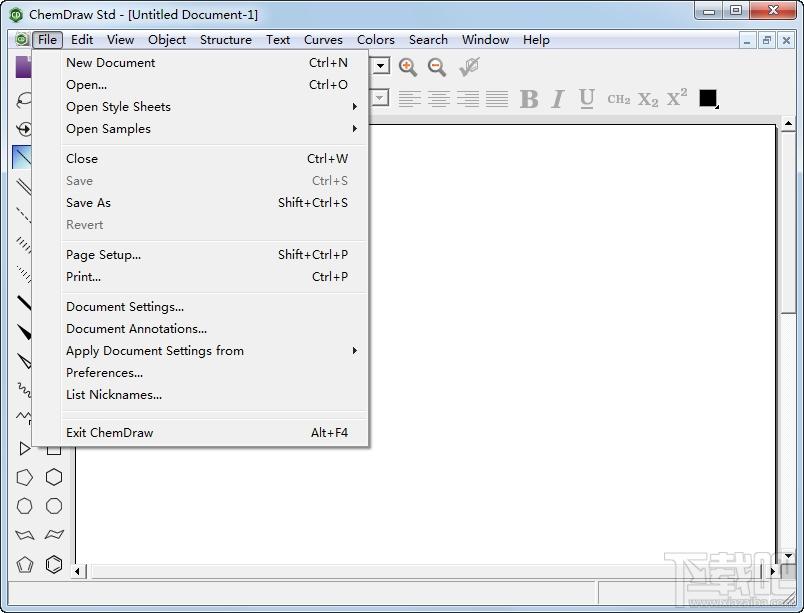Select the hashed bond tool
This screenshot has width=804, height=613.
24,244
